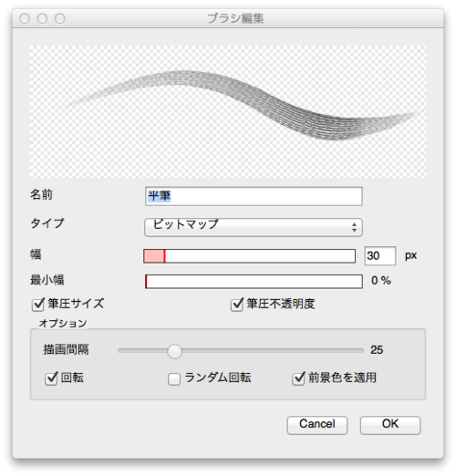Click the 最小幅 minimum width slider bar
Image resolution: width=456 pixels, height=476 pixels.
point(254,282)
